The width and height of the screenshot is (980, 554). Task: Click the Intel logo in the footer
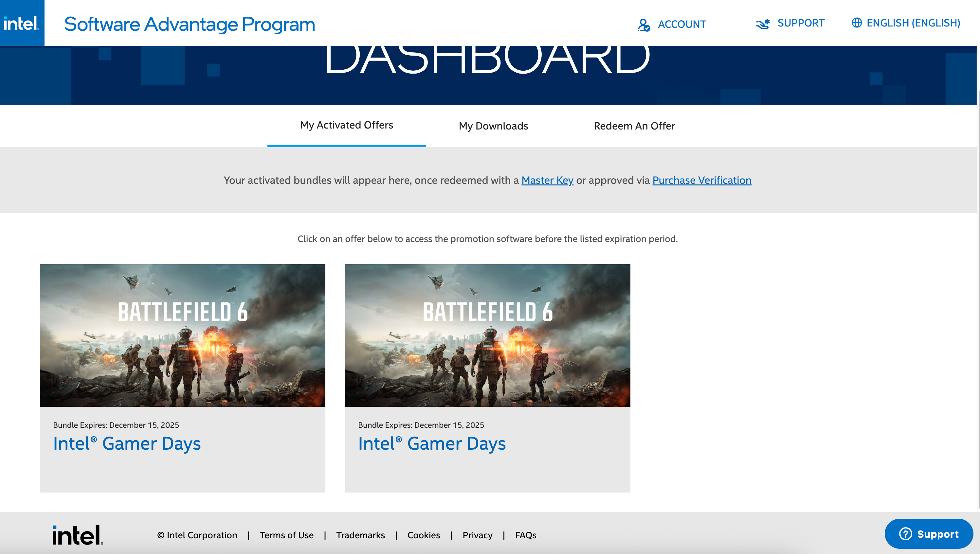click(x=78, y=535)
